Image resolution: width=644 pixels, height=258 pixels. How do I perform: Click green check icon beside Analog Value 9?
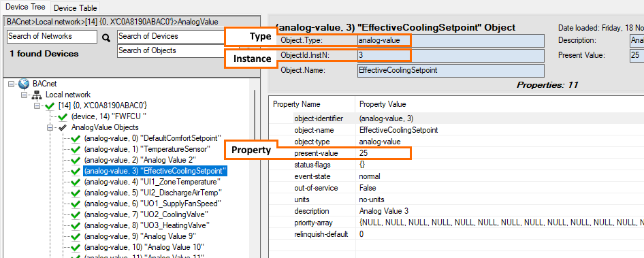coord(76,237)
